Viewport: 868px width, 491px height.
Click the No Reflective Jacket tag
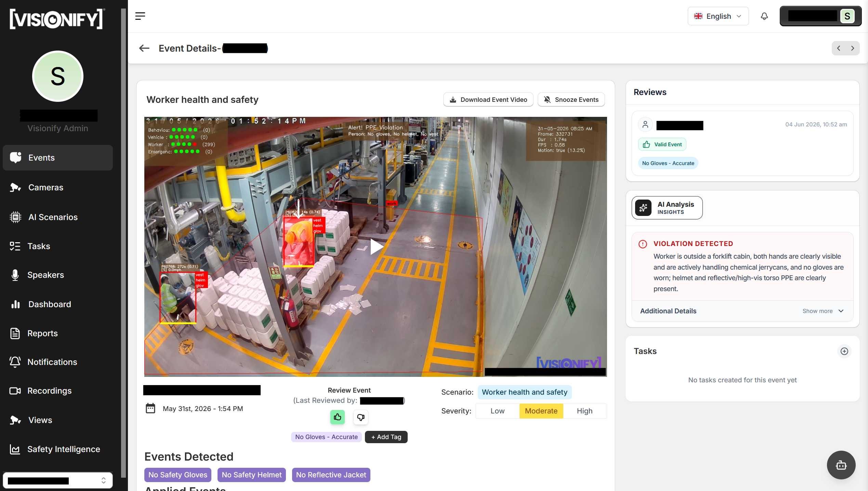331,475
